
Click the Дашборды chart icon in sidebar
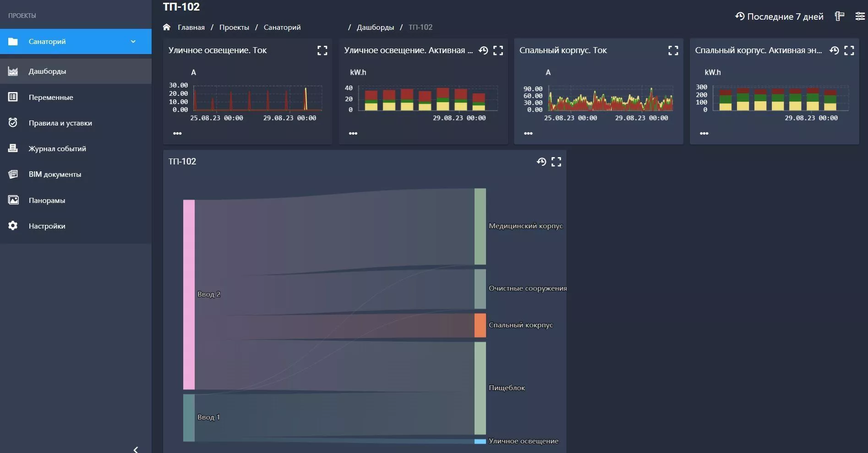pyautogui.click(x=13, y=71)
